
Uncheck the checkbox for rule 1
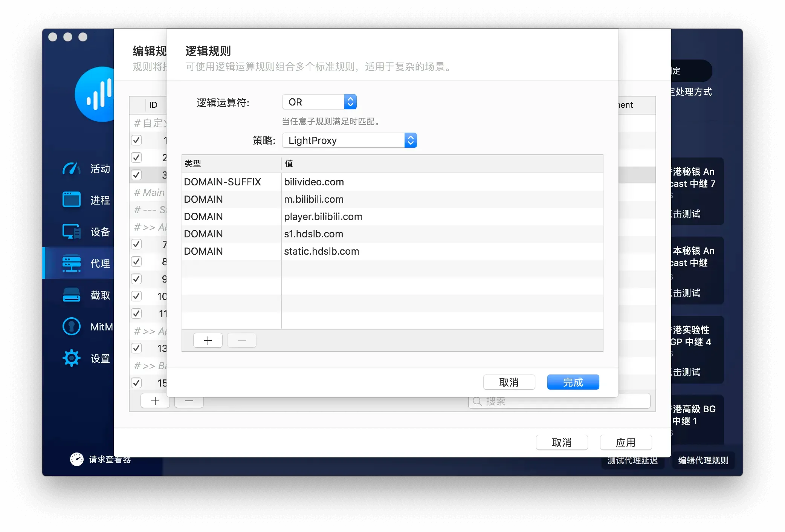pos(136,140)
